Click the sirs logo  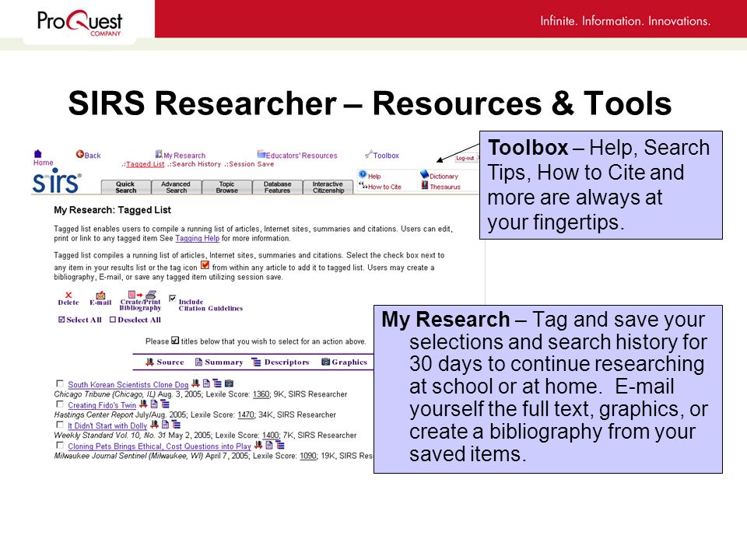pos(57,181)
